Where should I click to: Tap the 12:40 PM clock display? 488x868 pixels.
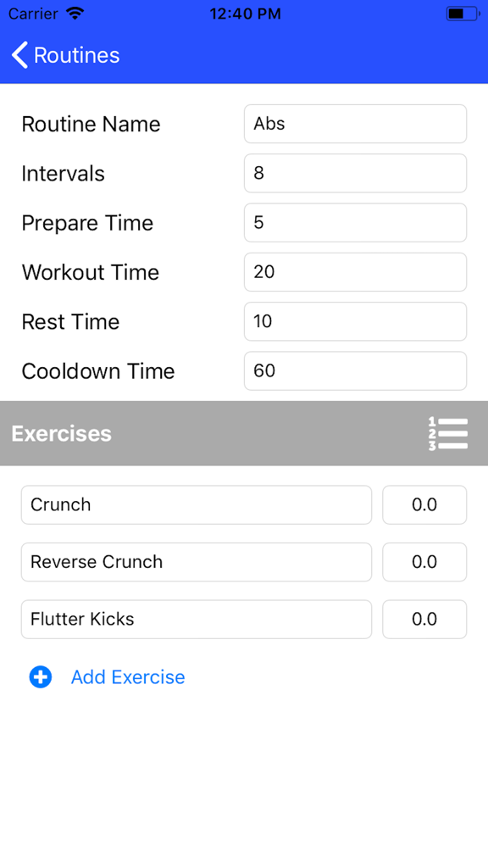coord(245,13)
